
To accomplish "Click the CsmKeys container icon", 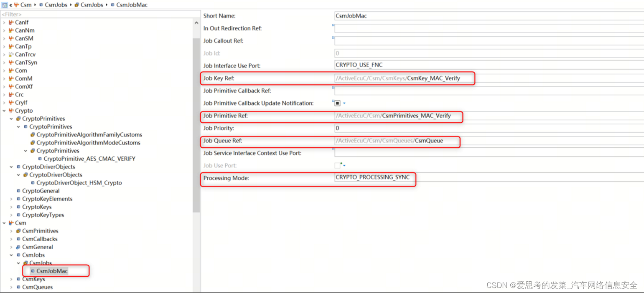I will pyautogui.click(x=18, y=279).
